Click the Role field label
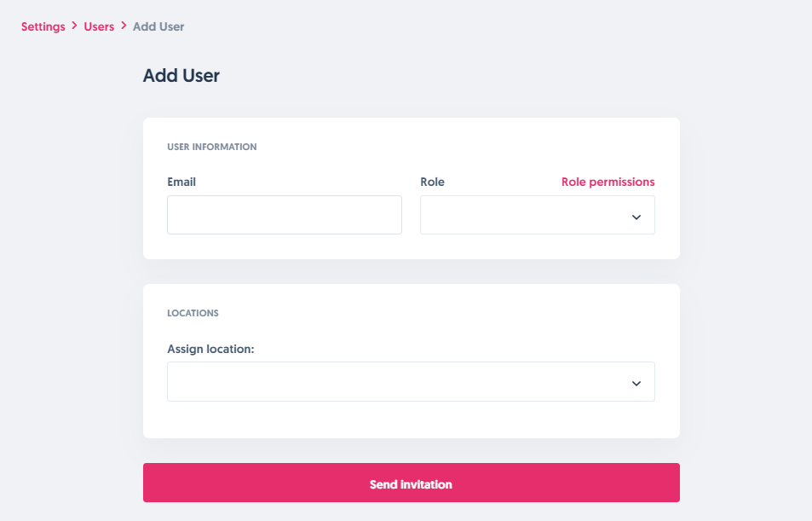The image size is (812, 521). (x=432, y=182)
